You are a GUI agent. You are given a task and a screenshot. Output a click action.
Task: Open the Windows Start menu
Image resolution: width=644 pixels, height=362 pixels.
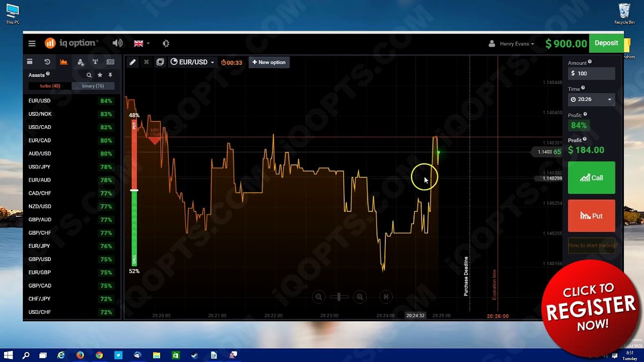pos(8,355)
